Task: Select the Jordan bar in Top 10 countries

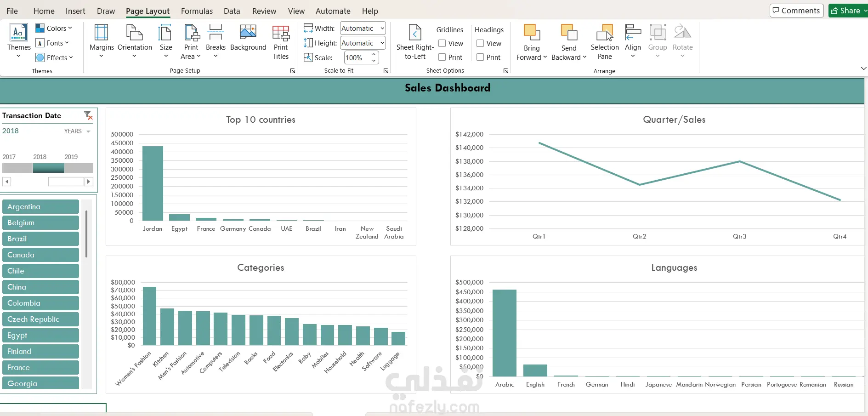Action: pos(153,183)
